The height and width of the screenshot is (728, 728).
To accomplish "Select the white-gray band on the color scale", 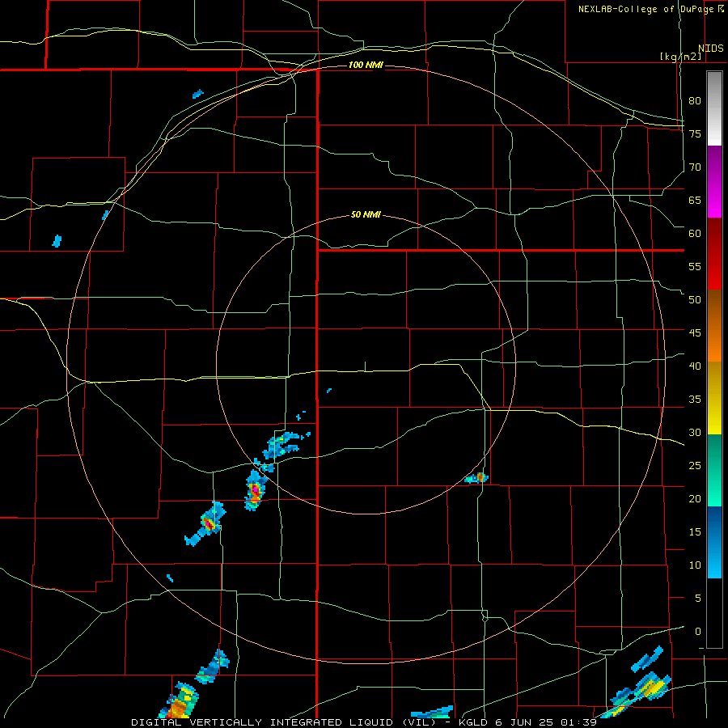I will tap(714, 108).
